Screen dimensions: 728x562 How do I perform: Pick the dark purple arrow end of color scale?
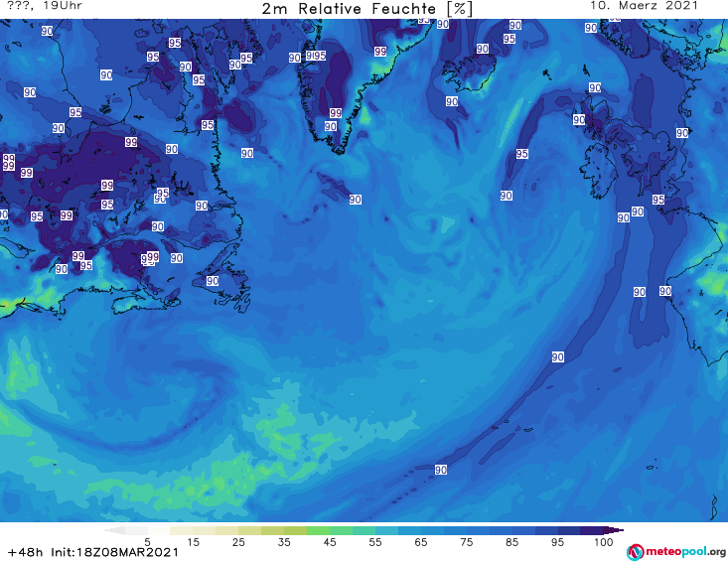614,530
